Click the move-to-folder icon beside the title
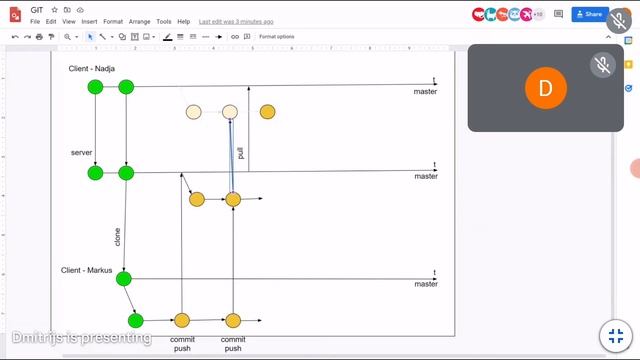640x360 pixels. pos(67,10)
